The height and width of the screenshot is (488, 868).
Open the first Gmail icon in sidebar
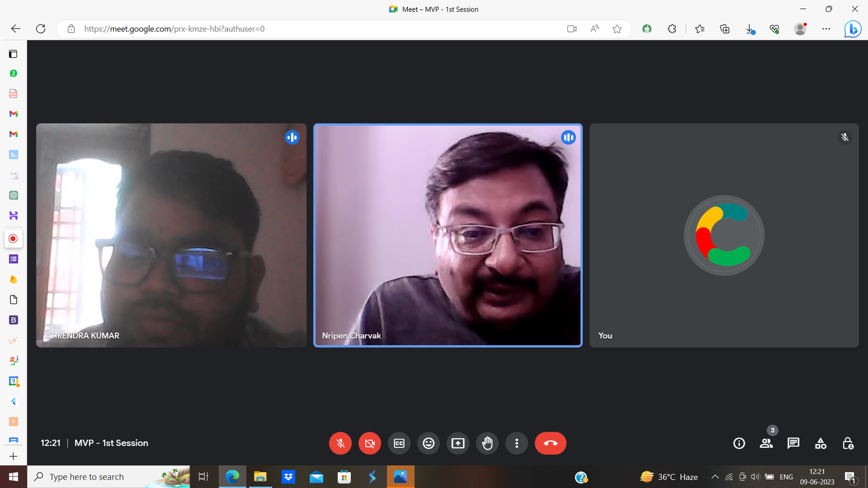click(x=14, y=114)
